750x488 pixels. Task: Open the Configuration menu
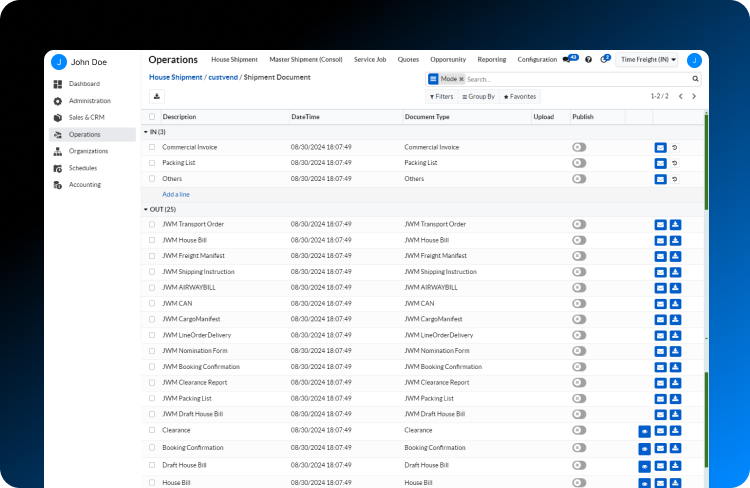pyautogui.click(x=537, y=60)
